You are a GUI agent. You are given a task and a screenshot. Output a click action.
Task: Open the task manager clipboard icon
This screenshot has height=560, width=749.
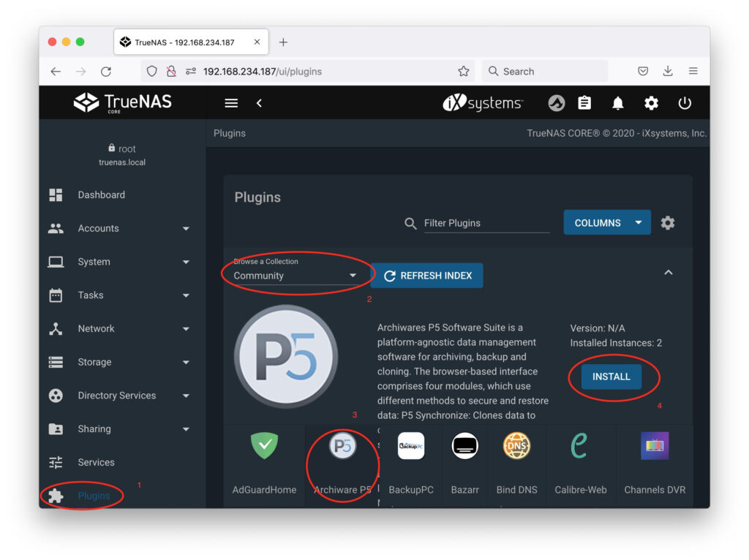[x=584, y=103]
